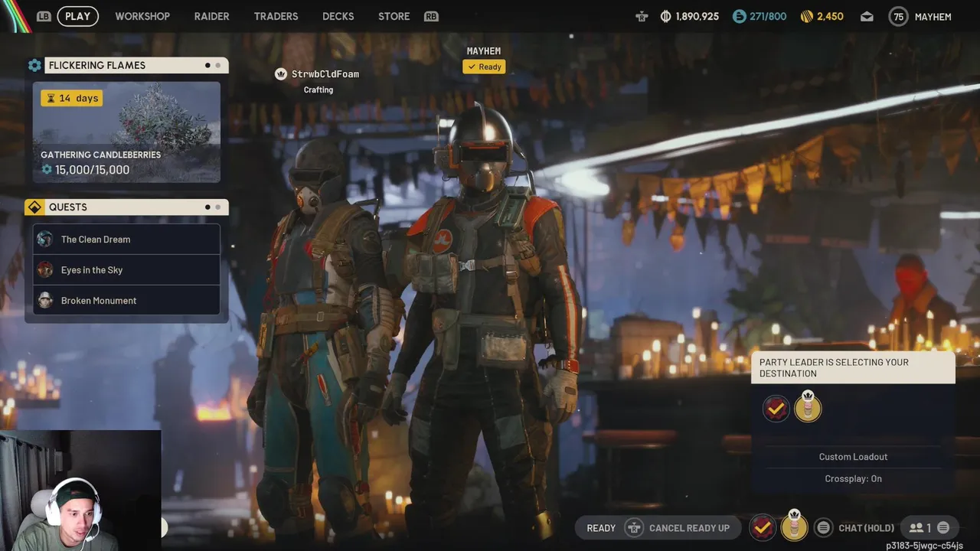Screen dimensions: 980x551
Task: Open the QUESTS header
Action: (x=136, y=207)
